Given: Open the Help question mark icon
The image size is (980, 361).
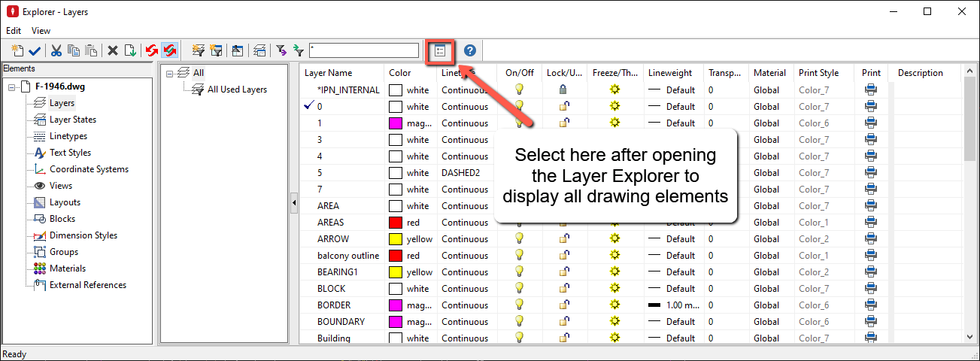Looking at the screenshot, I should 470,50.
